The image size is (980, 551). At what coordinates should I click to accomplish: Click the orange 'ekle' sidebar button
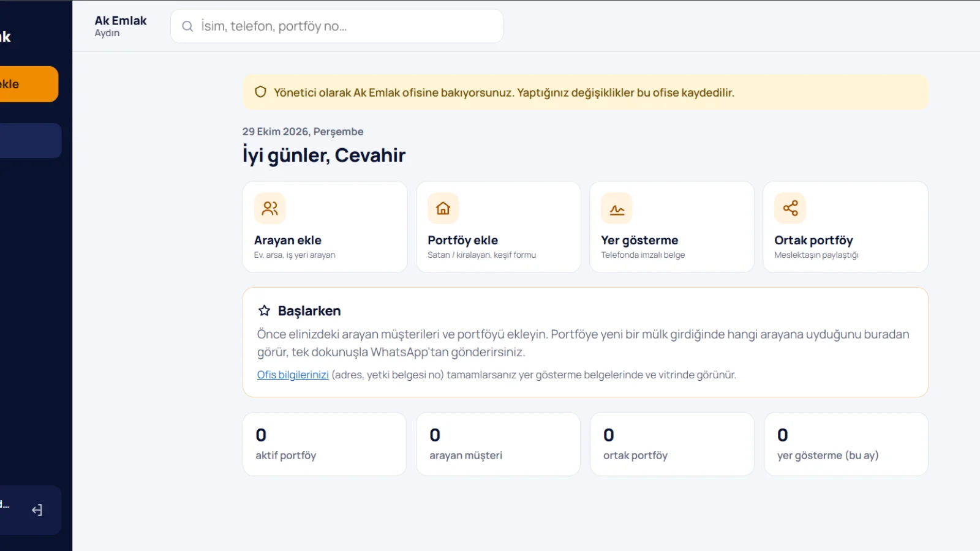pyautogui.click(x=29, y=84)
